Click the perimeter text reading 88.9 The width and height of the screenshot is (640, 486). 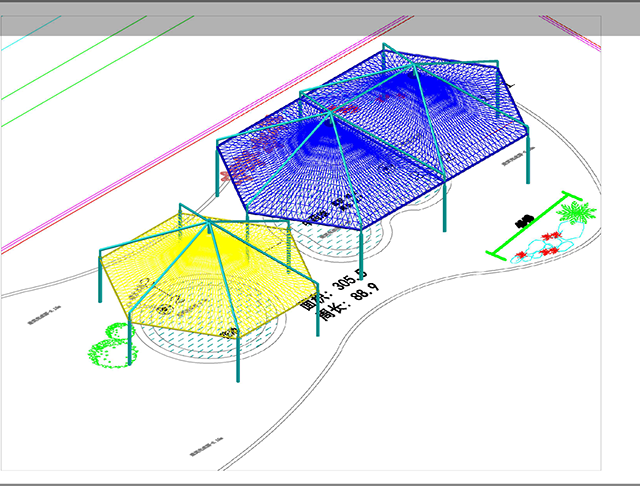coord(347,302)
